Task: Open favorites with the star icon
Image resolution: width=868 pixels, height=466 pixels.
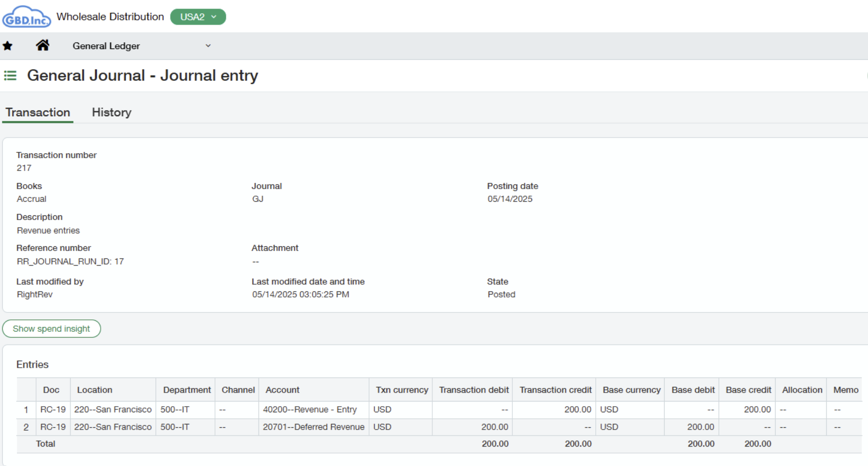Action: [8, 46]
